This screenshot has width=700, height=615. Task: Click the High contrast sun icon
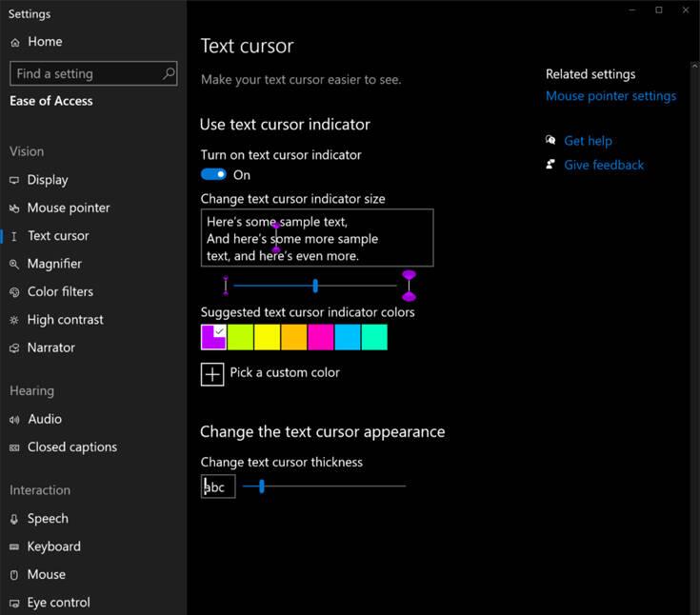(14, 321)
